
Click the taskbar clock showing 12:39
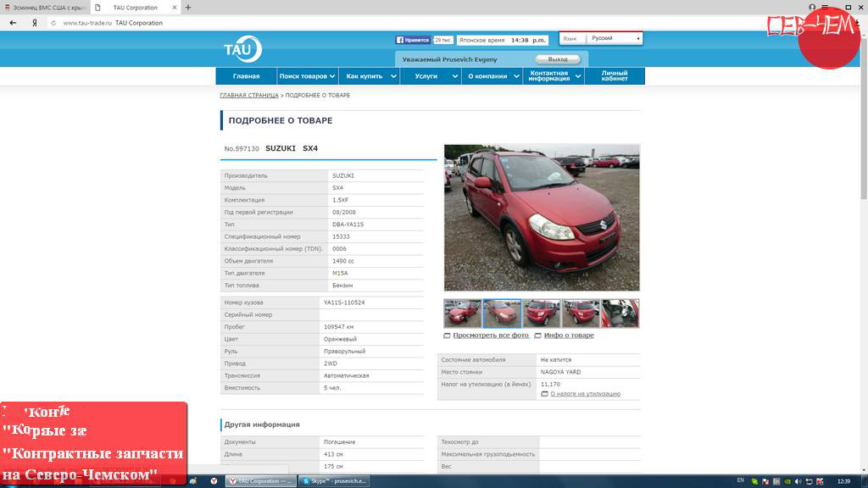pyautogui.click(x=843, y=481)
